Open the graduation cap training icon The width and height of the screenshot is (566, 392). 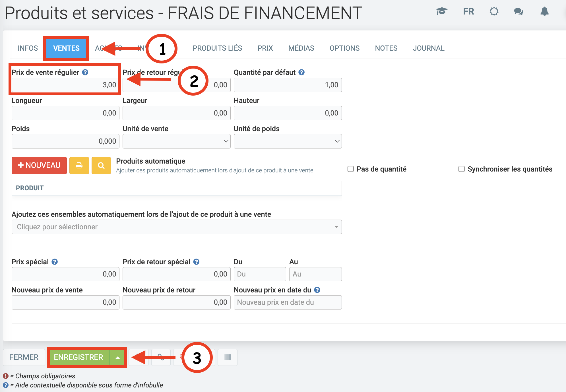click(x=442, y=11)
